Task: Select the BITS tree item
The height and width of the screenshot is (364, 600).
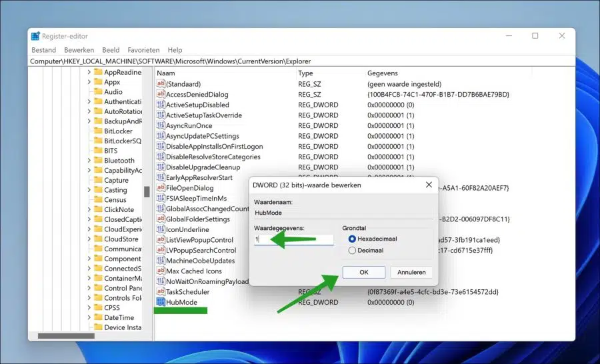Action: click(111, 151)
